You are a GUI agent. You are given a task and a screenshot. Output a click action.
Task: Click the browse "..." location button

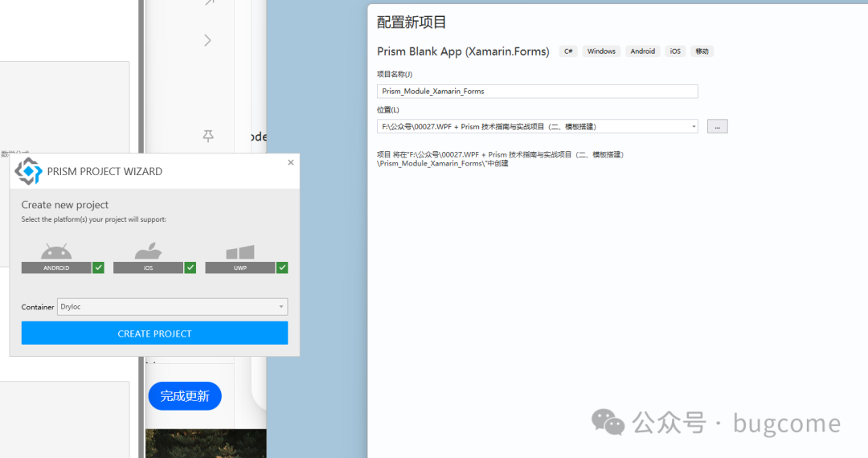718,127
